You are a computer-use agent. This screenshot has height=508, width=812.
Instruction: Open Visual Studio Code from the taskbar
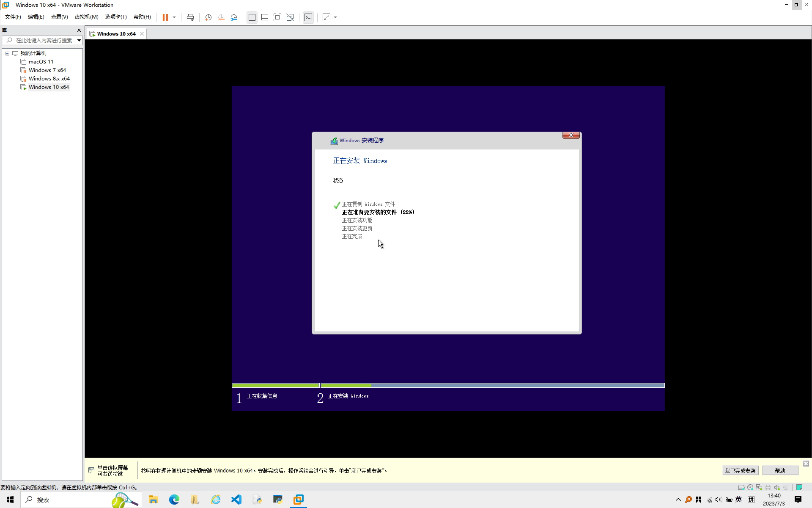pyautogui.click(x=236, y=500)
